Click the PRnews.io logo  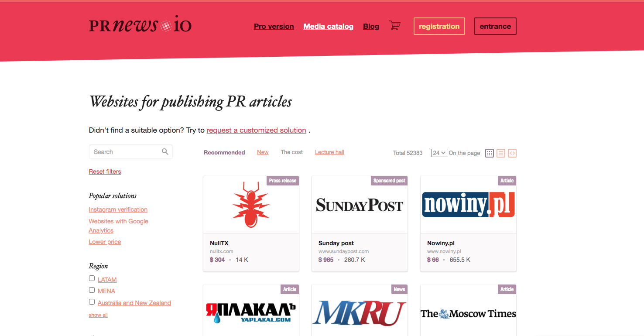coord(140,24)
